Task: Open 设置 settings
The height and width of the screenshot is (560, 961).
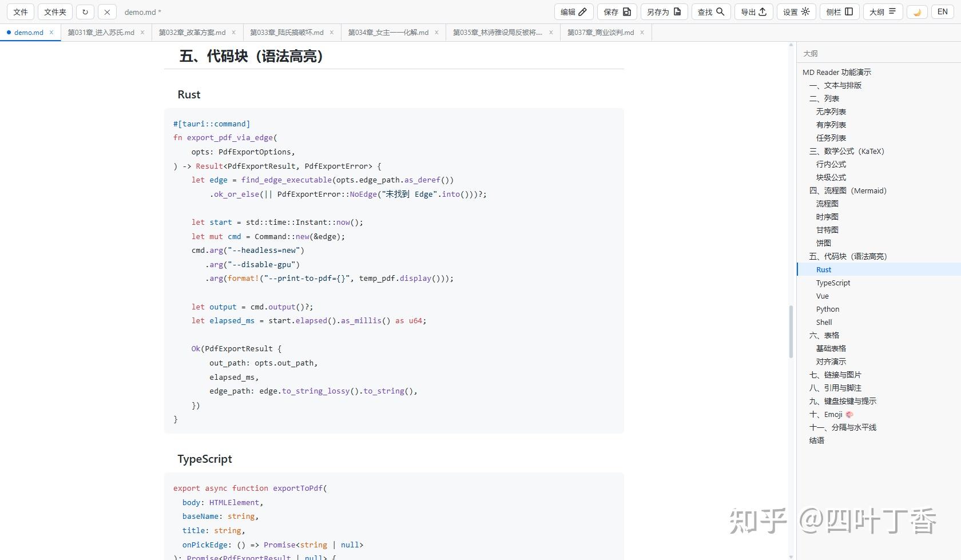Action: [796, 12]
